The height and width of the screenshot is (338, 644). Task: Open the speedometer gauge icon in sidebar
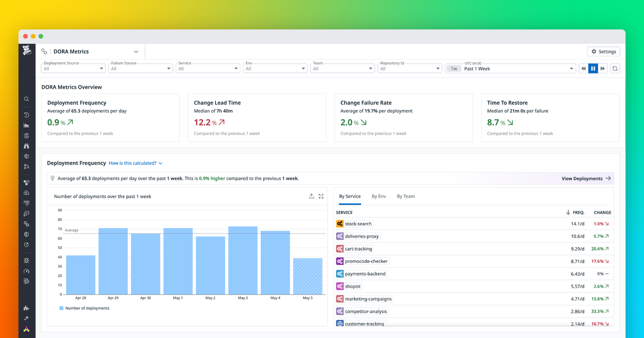tap(26, 271)
